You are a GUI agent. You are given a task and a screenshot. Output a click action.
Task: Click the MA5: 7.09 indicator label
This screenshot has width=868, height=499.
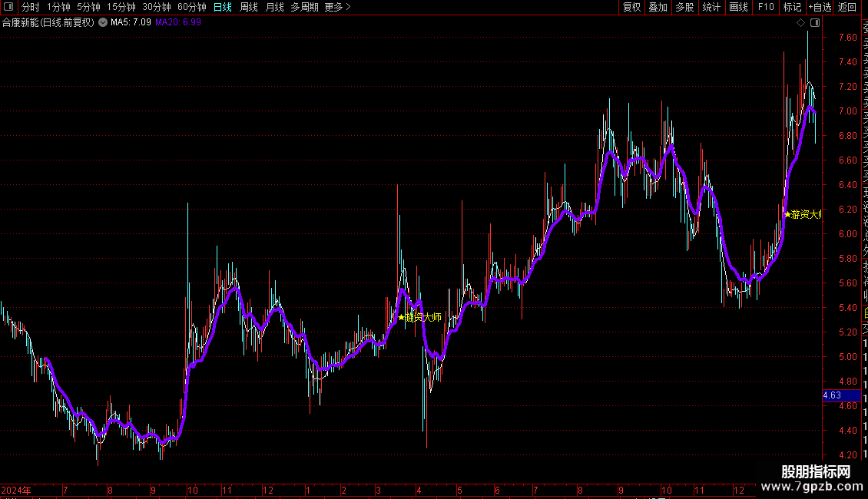click(x=131, y=22)
